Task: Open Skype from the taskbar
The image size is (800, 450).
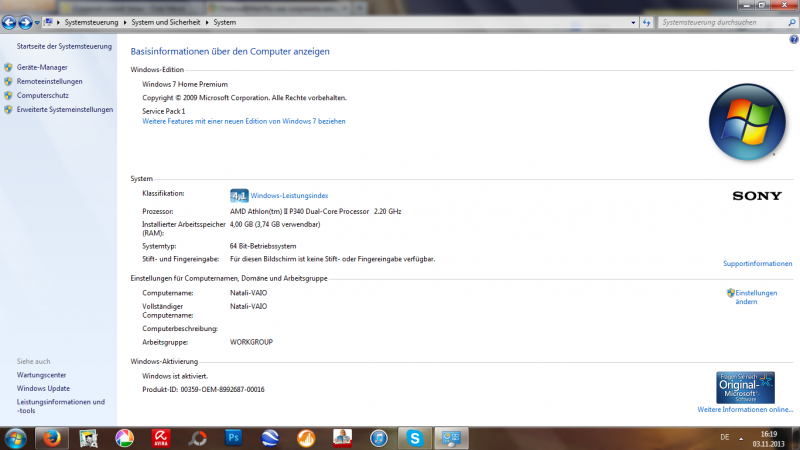Action: point(415,438)
